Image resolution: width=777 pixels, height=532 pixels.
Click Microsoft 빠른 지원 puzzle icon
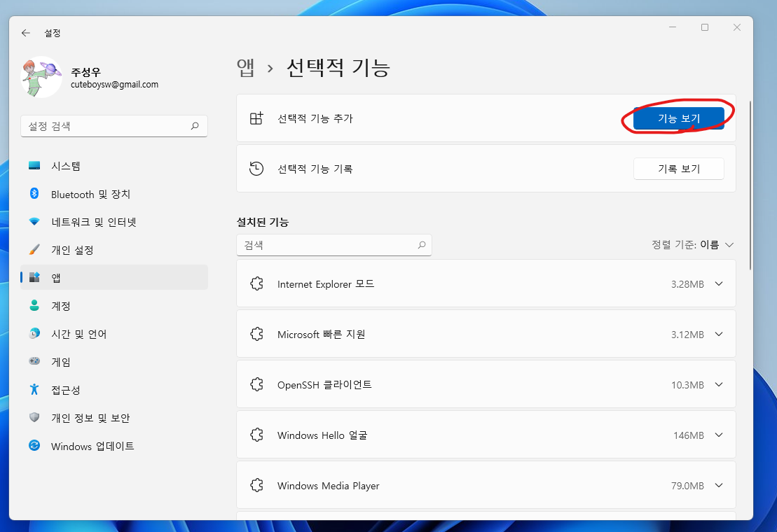click(x=256, y=334)
